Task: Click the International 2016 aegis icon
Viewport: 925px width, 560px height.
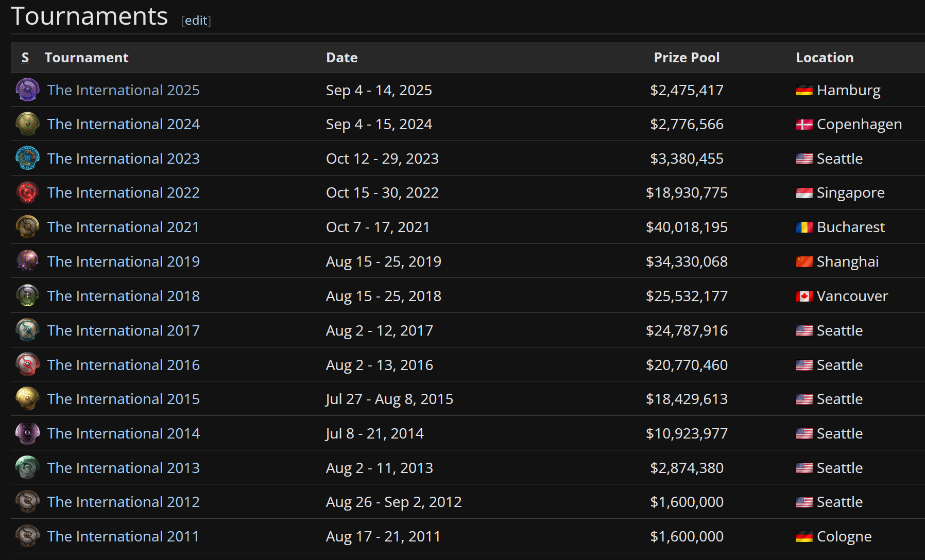Action: point(27,365)
